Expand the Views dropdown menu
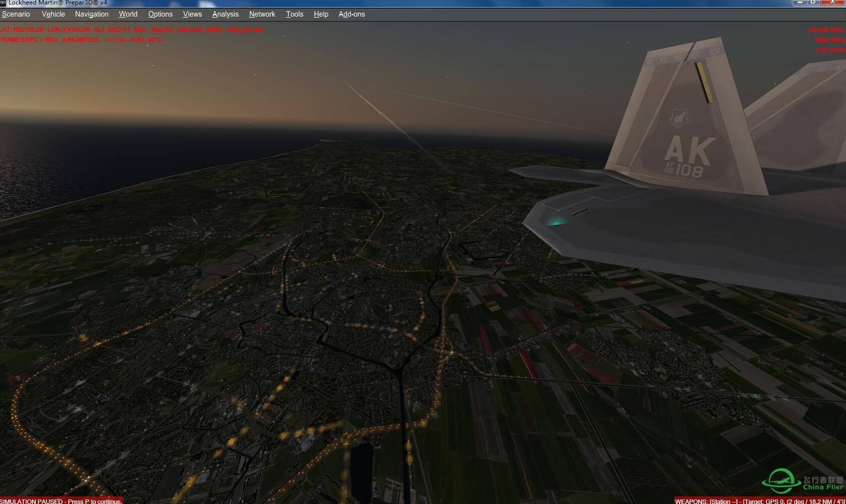The image size is (846, 504). pos(192,14)
